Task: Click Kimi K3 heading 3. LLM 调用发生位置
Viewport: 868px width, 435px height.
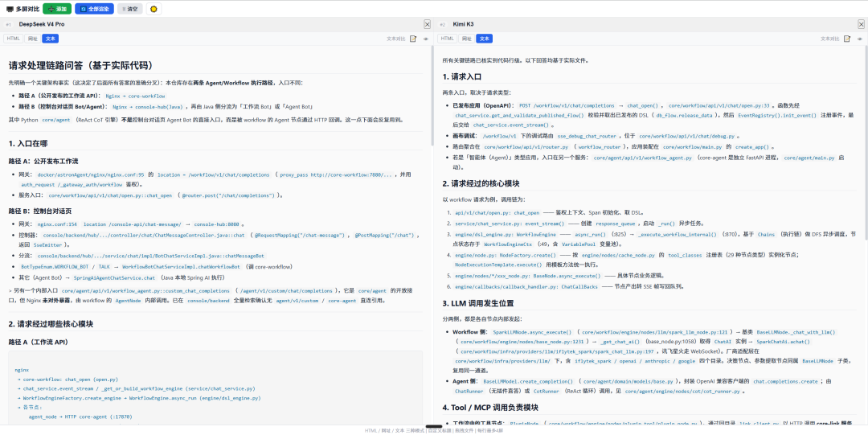Action: coord(478,303)
